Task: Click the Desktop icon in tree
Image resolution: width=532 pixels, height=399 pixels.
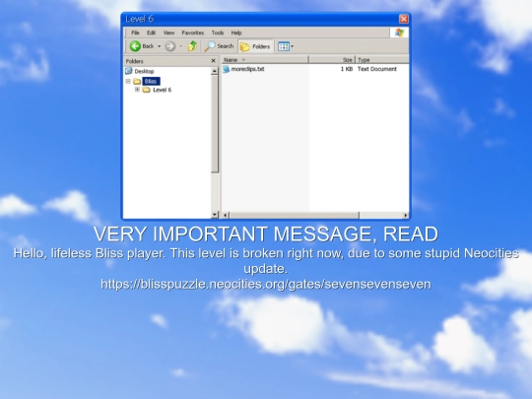Action: (x=129, y=71)
